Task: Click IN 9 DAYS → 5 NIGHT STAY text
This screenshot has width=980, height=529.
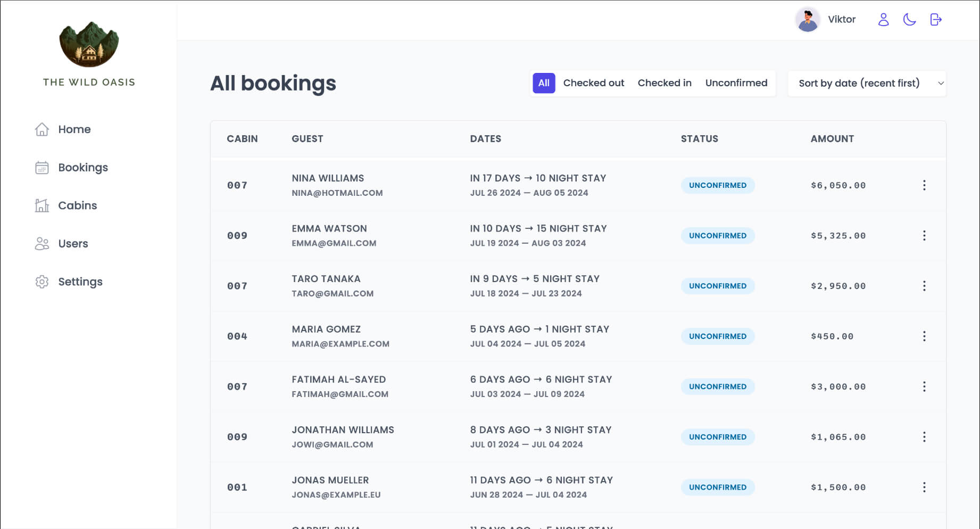Action: point(535,279)
